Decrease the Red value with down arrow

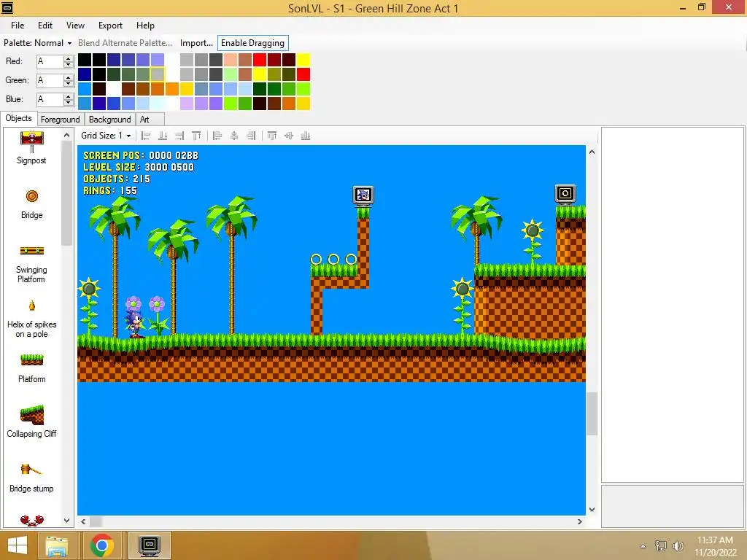[x=68, y=64]
